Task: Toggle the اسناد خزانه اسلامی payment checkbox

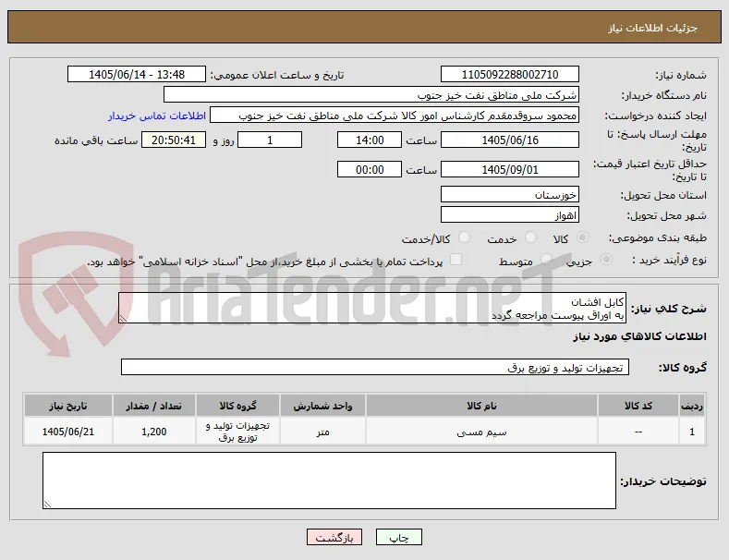Action: click(x=456, y=260)
